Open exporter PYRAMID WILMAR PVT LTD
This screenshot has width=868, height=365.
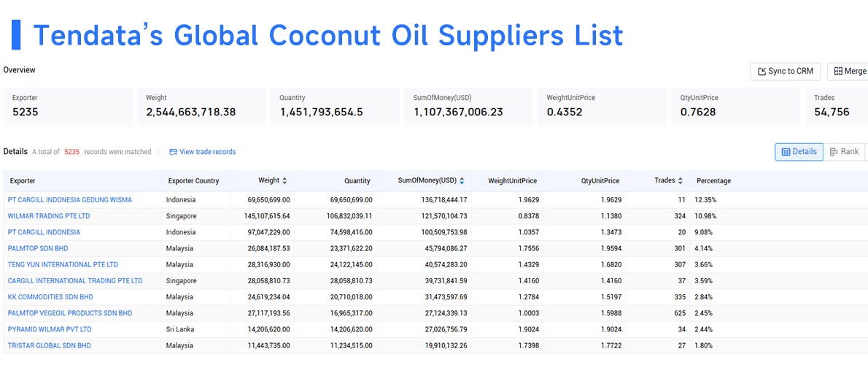(50, 329)
